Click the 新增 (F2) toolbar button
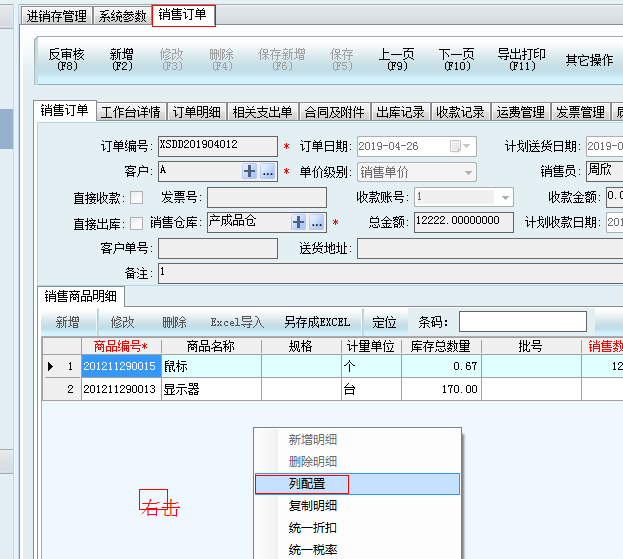Viewport: 623px width, 559px height. coord(122,59)
